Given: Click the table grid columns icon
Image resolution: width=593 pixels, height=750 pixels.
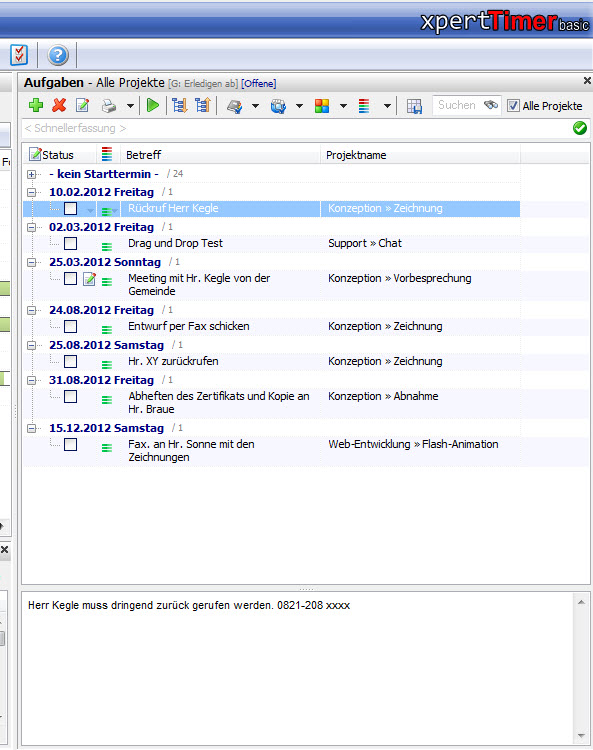Looking at the screenshot, I should coord(414,106).
